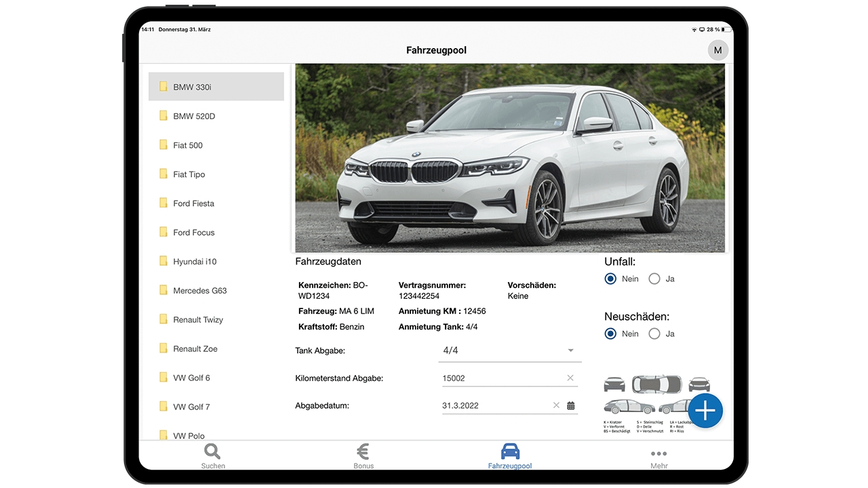868x488 pixels.
Task: Set Neuschäden to Nein
Action: tap(610, 333)
